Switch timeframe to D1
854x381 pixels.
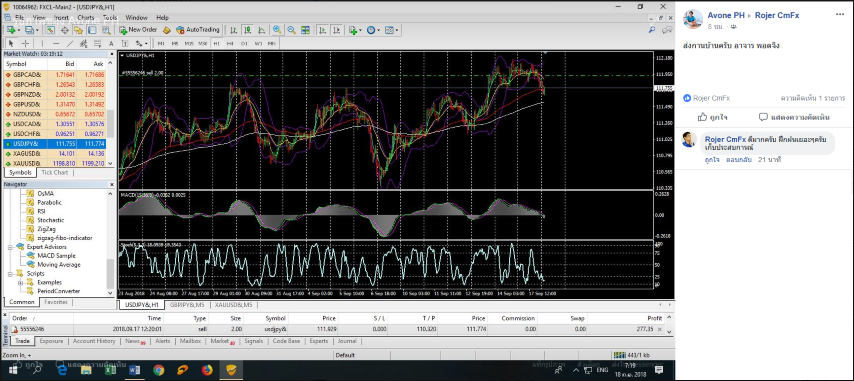point(244,44)
